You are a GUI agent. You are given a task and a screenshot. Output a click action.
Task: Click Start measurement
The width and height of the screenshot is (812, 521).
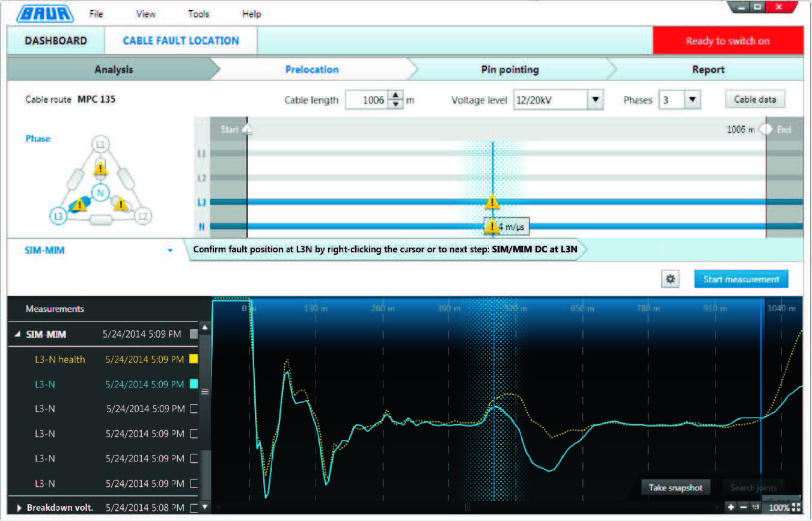pyautogui.click(x=741, y=279)
